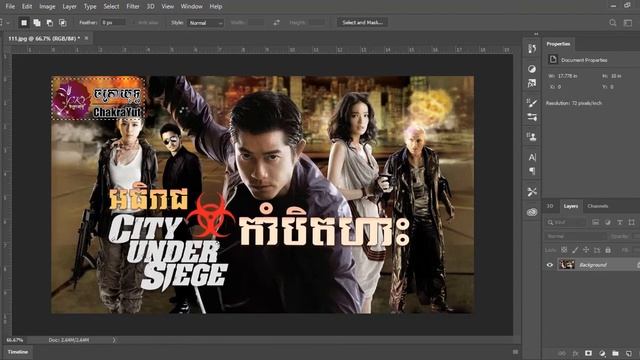This screenshot has height=360, width=640.
Task: Choose Add to selection mode icon
Action: [37, 23]
